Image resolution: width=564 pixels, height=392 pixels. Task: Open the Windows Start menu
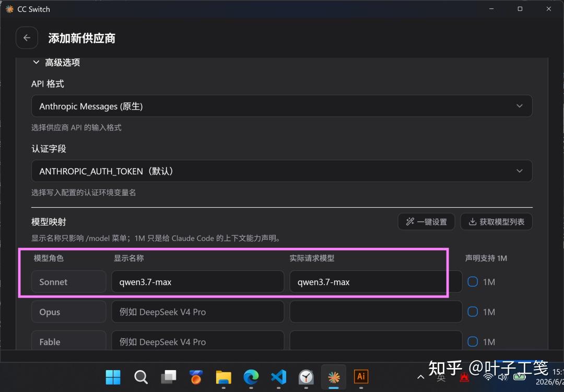point(113,377)
